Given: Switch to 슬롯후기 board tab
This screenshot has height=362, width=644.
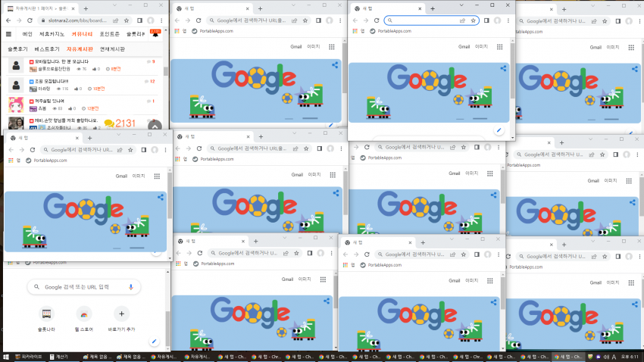Looking at the screenshot, I should (17, 48).
